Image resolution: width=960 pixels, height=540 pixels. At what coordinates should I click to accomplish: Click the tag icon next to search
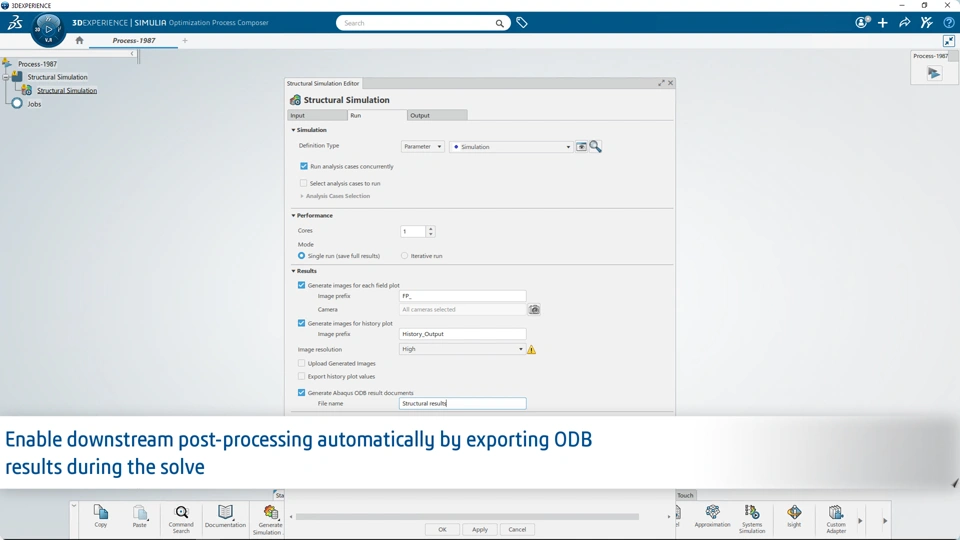pyautogui.click(x=522, y=23)
